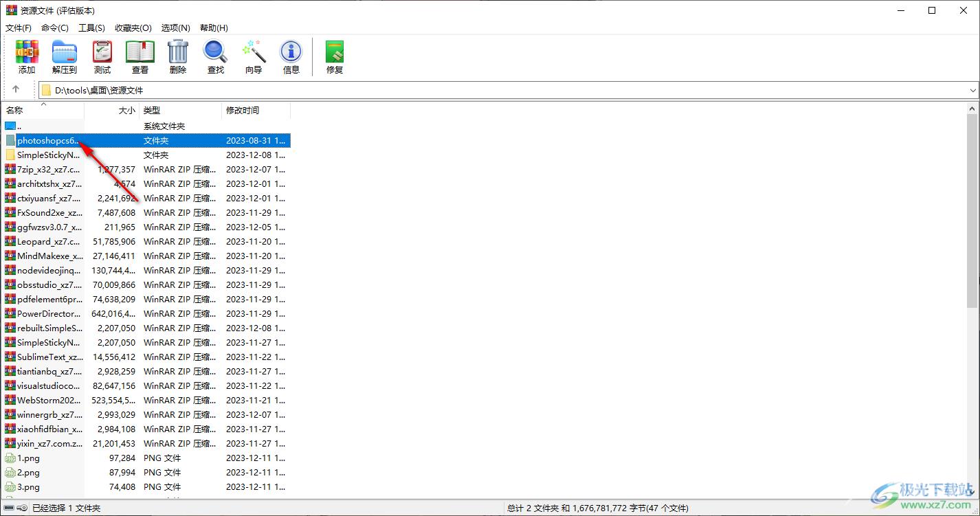This screenshot has height=516, width=980.
Task: Sort by the 名称 column header
Action: 43,110
